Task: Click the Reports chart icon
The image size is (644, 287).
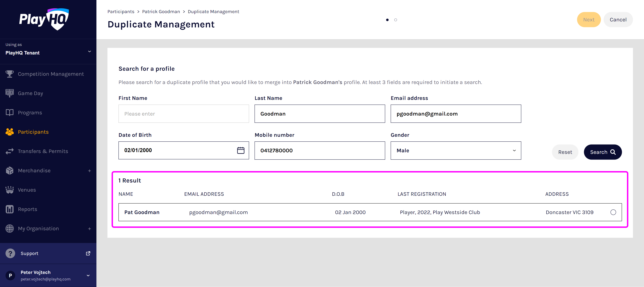Action: 9,209
